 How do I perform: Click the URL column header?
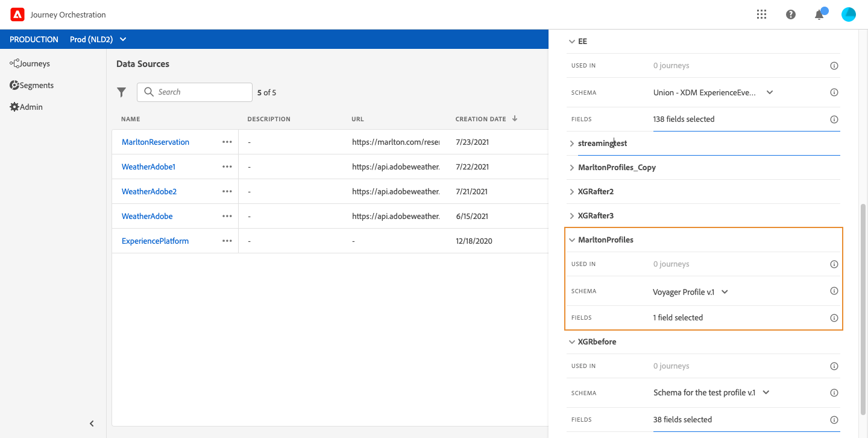[357, 119]
